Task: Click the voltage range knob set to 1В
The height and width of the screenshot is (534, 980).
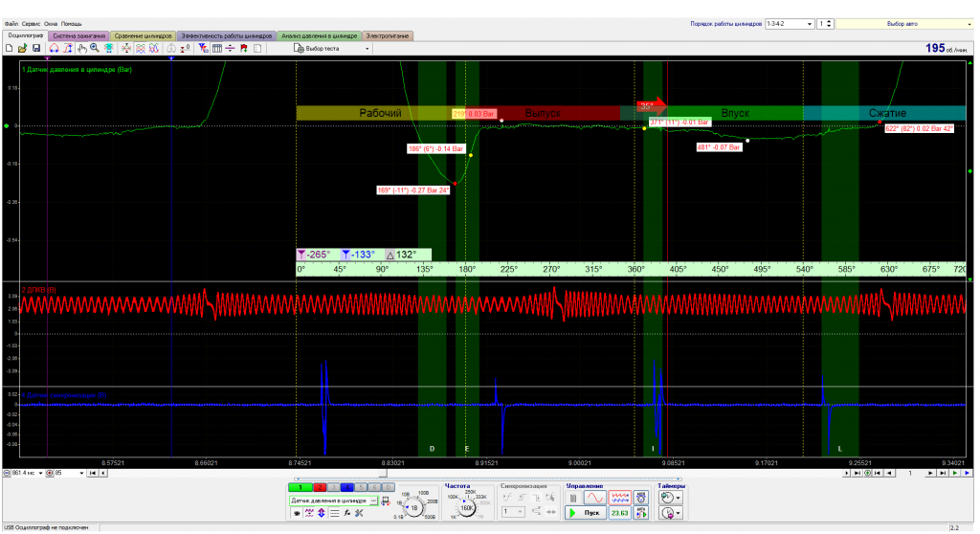Action: click(413, 508)
